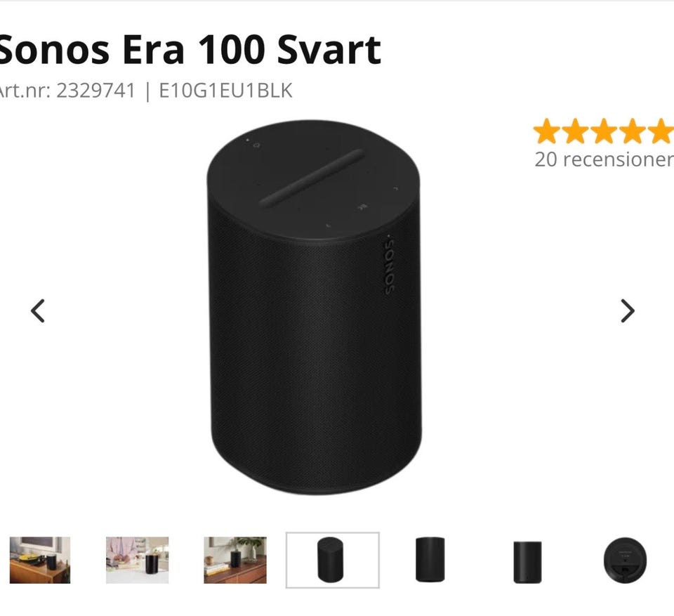Open the 20 recensioner reviews link
Screen dimensions: 674x616
[604, 159]
